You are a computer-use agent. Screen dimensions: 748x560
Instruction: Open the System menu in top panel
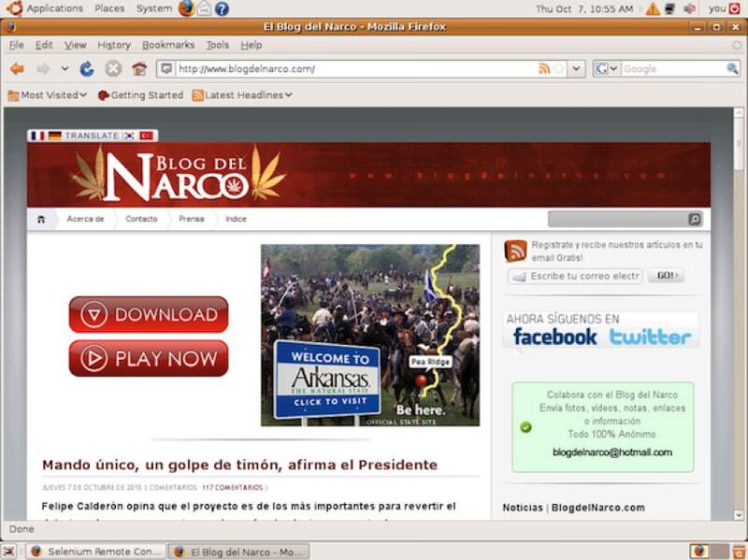click(x=153, y=8)
